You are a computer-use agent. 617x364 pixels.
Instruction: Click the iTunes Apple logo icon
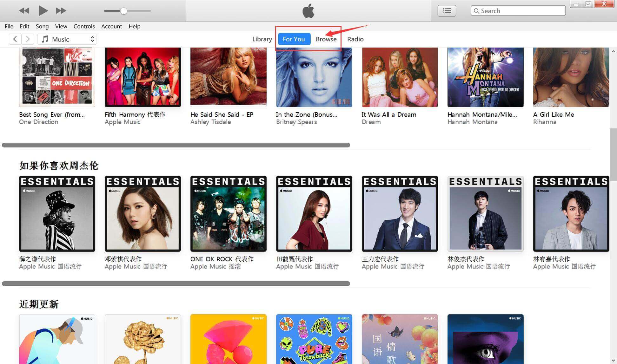(x=308, y=10)
